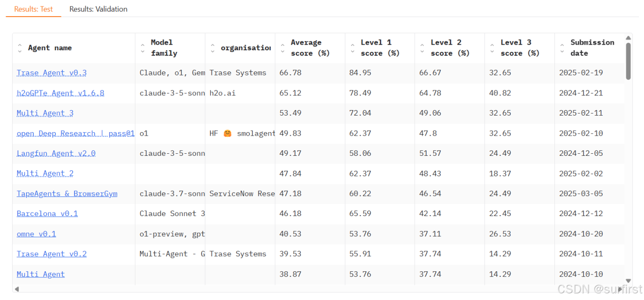The image size is (644, 300).
Task: Sort table by Average score
Action: [282, 48]
